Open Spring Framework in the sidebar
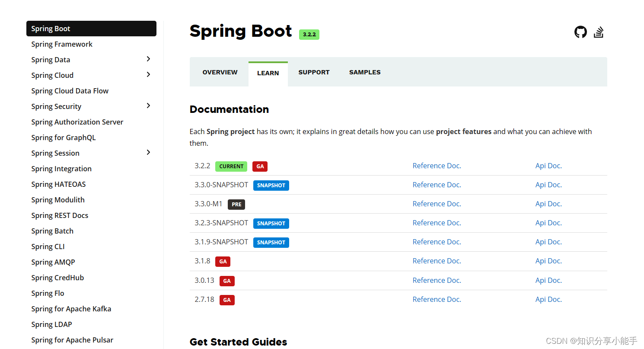 (x=62, y=44)
